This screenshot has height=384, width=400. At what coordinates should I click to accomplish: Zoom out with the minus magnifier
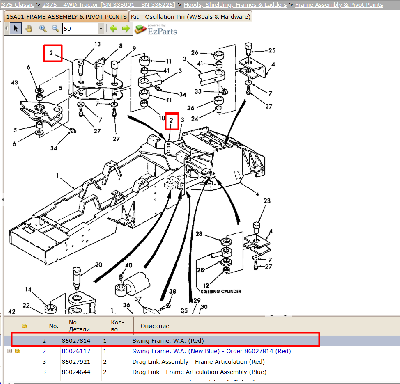tap(55, 29)
